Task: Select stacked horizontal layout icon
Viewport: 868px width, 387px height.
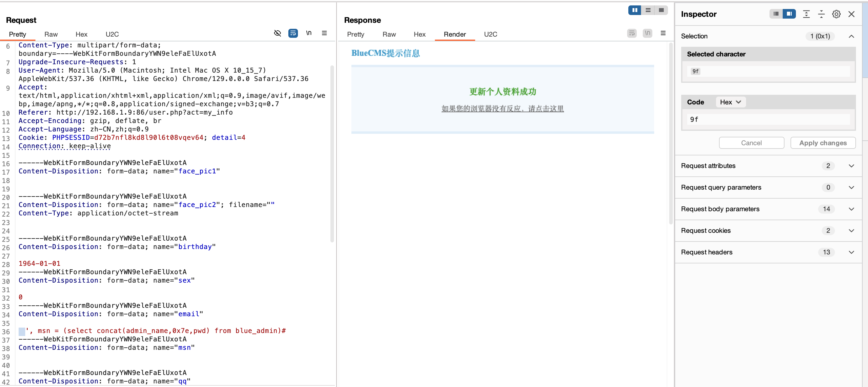Action: click(648, 10)
